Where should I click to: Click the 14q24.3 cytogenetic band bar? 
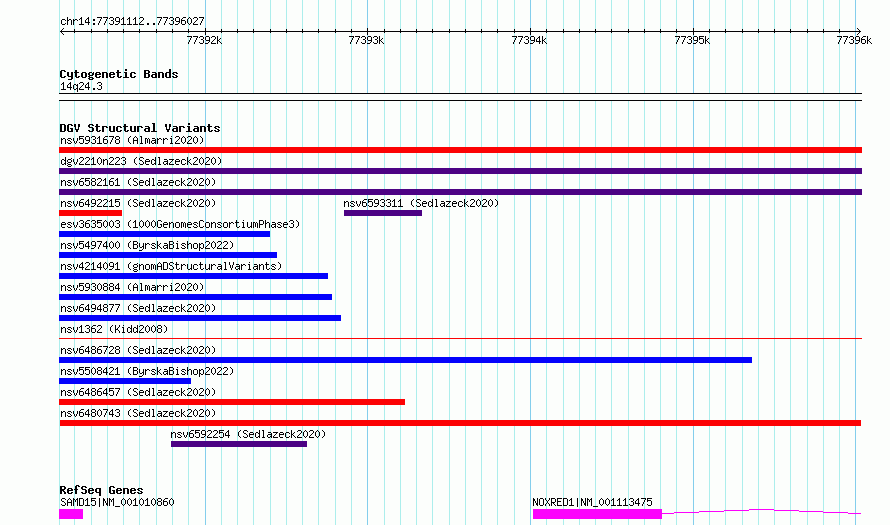pos(460,97)
